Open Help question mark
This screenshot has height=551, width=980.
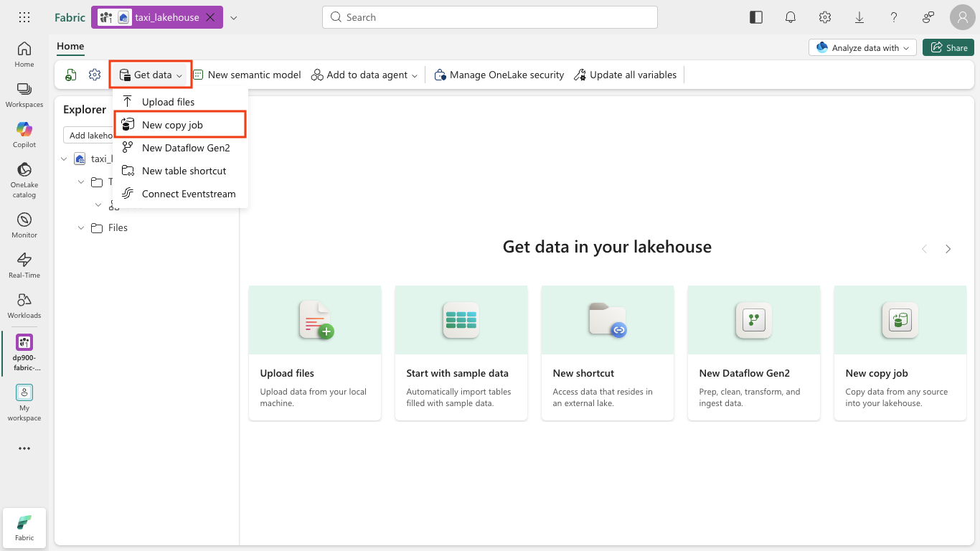[x=894, y=17]
